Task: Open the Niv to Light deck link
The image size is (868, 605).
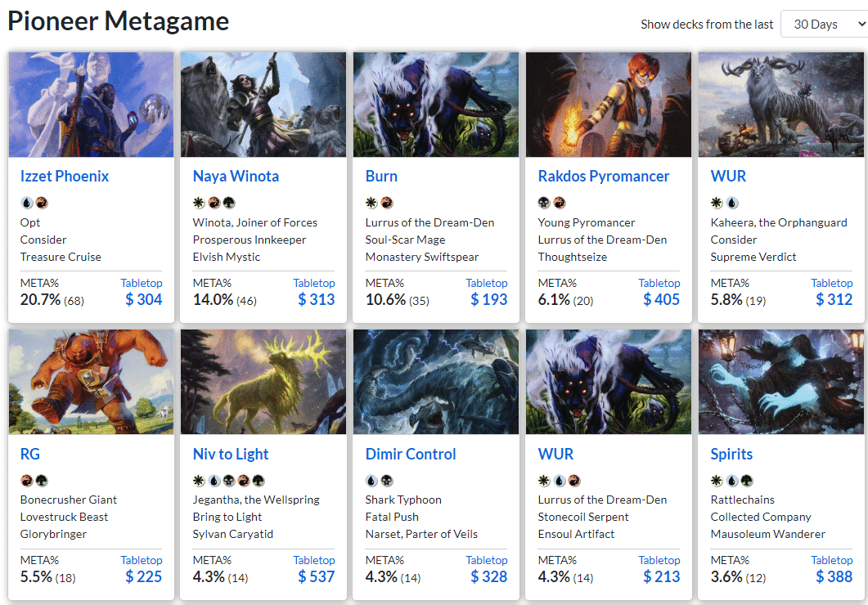Action: [x=231, y=454]
